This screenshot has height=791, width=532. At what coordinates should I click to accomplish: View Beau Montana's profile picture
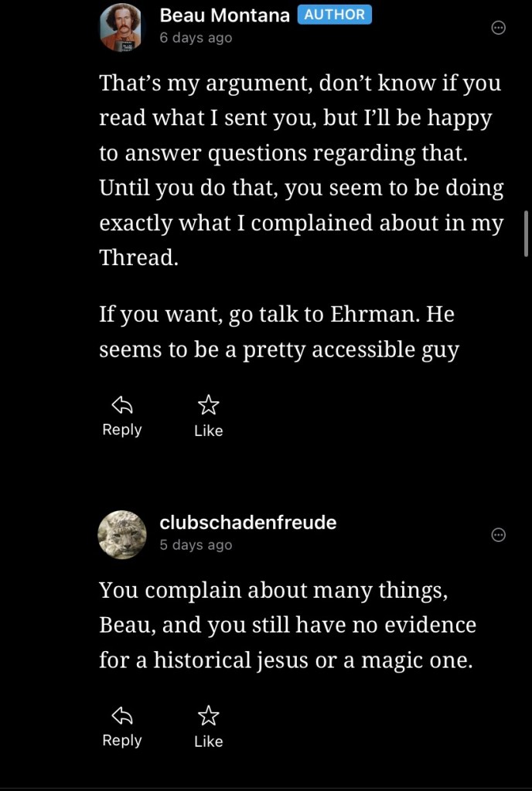pyautogui.click(x=122, y=27)
